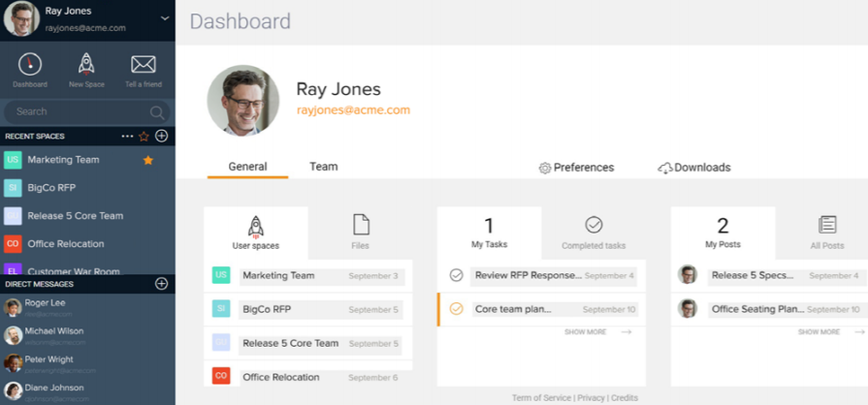Mark Review RFP Response task complete
Screen dimensions: 868x405
[456, 275]
